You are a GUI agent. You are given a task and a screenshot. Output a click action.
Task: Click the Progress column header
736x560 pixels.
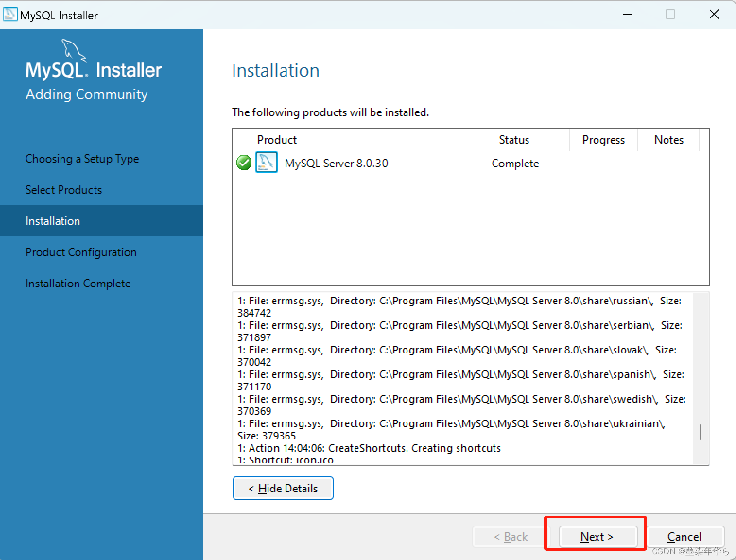pos(604,140)
